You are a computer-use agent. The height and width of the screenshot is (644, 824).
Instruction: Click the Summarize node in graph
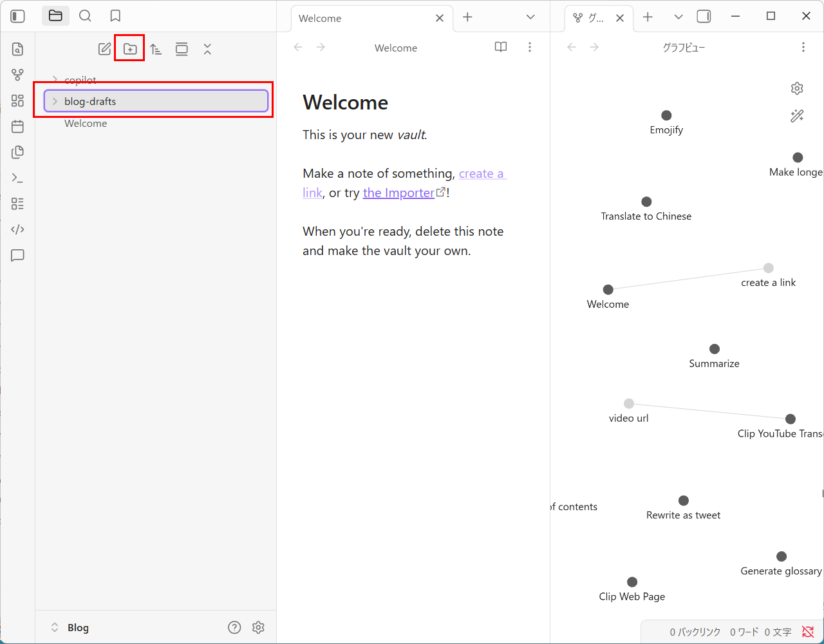click(x=714, y=349)
